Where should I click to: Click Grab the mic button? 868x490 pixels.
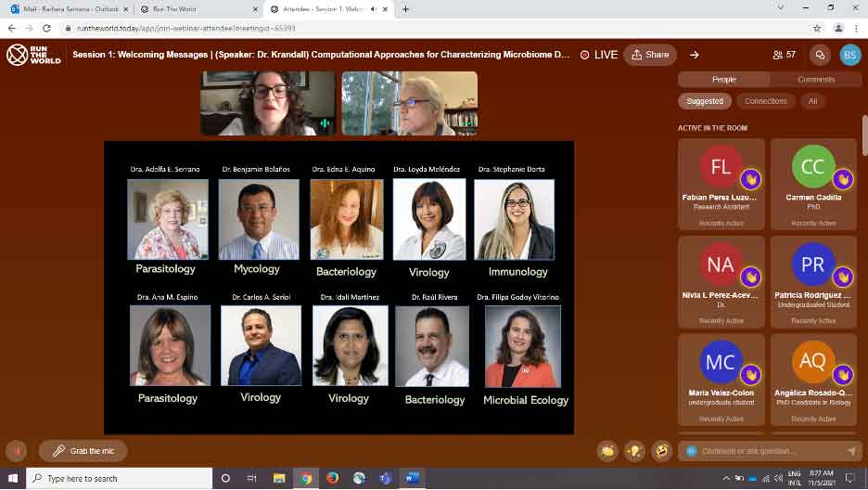click(83, 451)
